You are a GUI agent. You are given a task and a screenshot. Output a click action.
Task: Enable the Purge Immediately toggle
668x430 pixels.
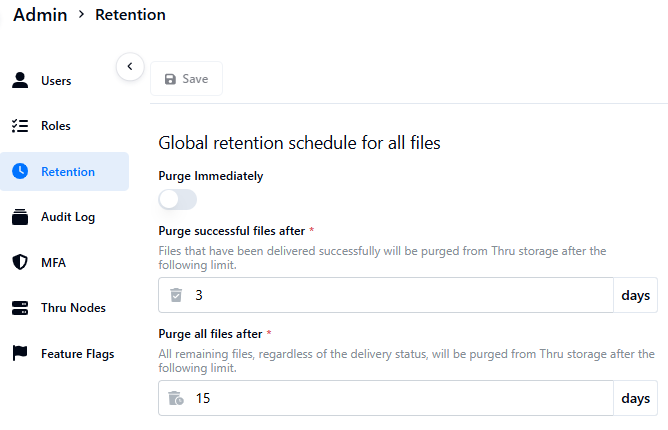coord(177,200)
